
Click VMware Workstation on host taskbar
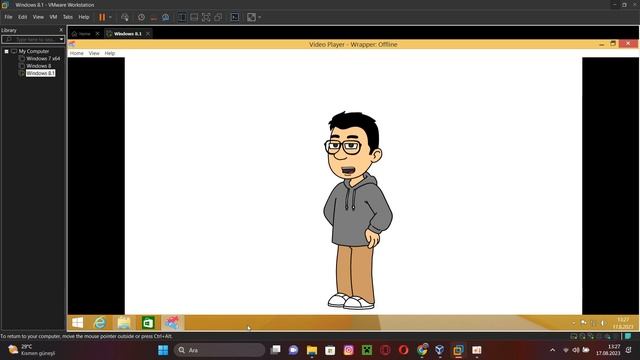(458, 350)
